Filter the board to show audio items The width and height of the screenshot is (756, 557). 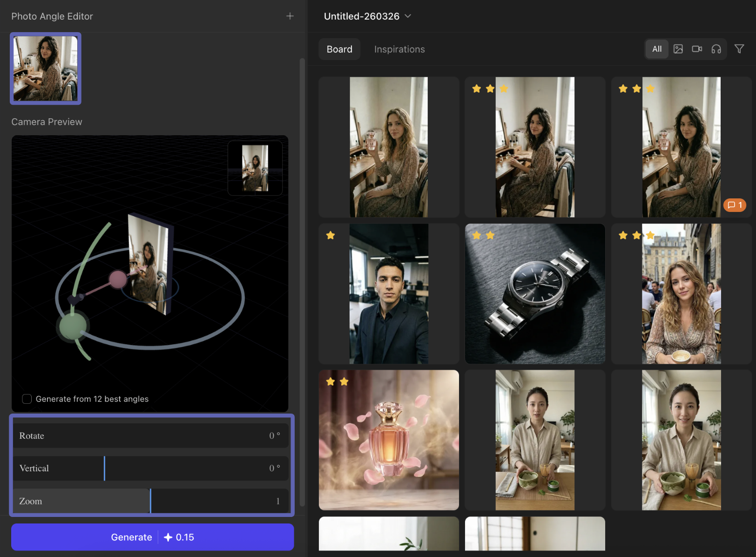(x=716, y=49)
